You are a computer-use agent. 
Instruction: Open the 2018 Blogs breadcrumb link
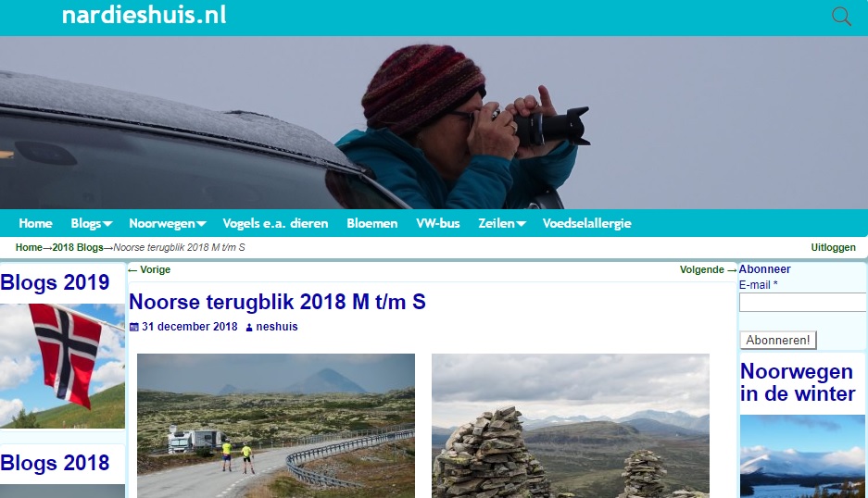(78, 247)
